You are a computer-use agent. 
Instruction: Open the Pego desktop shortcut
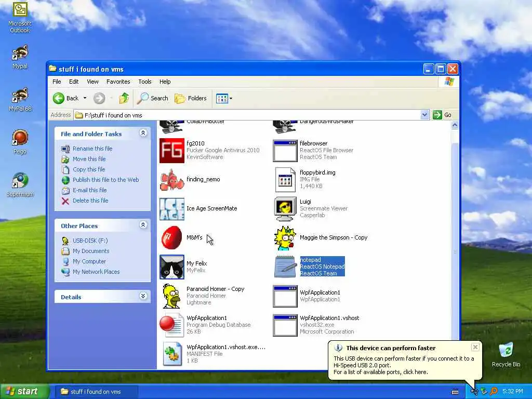pyautogui.click(x=20, y=142)
